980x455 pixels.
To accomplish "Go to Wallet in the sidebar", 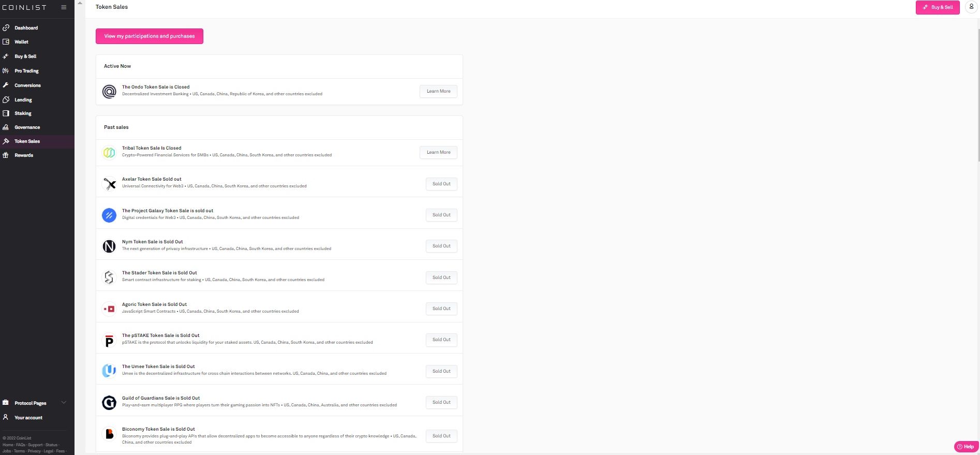I will click(x=21, y=42).
